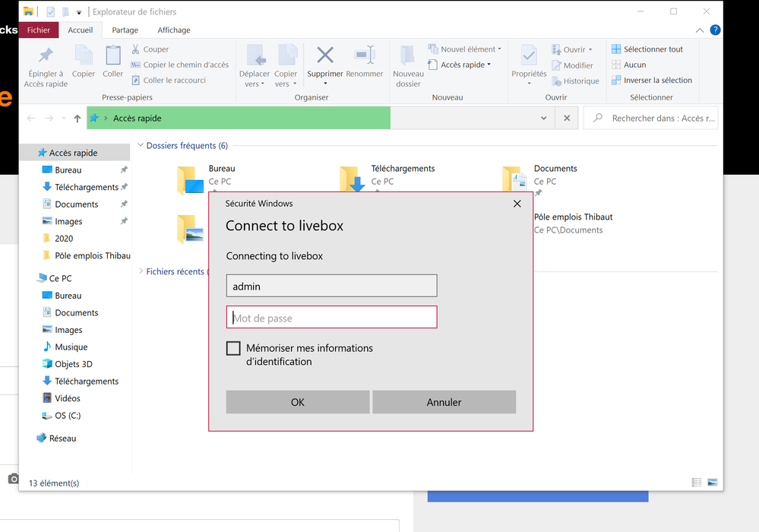The image size is (759, 532).
Task: Click the Mot de passe field
Action: pyautogui.click(x=332, y=318)
